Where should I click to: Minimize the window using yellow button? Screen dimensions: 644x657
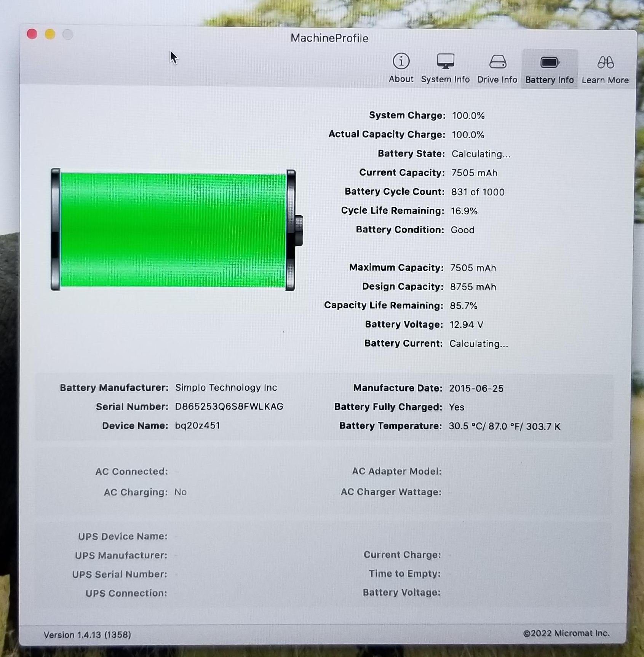(x=50, y=34)
